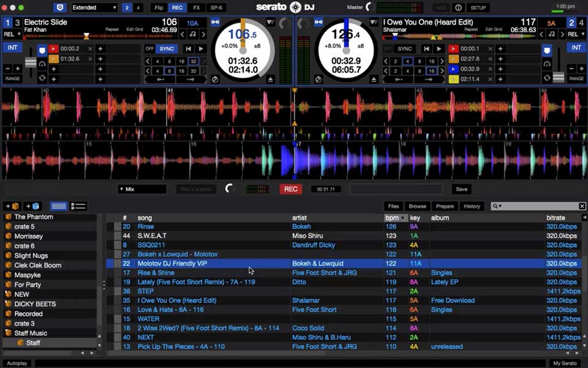This screenshot has height=368, width=588.
Task: Click the Save button in the recording panel
Action: [x=461, y=189]
